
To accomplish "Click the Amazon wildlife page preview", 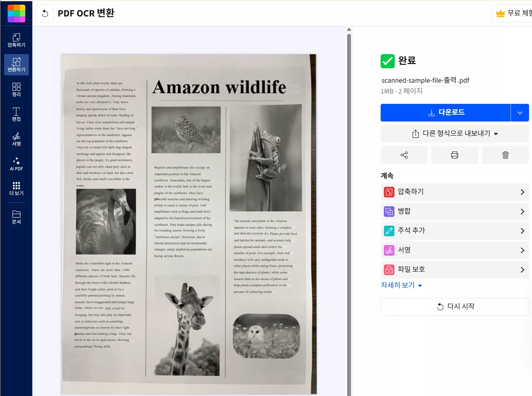I will 189,224.
